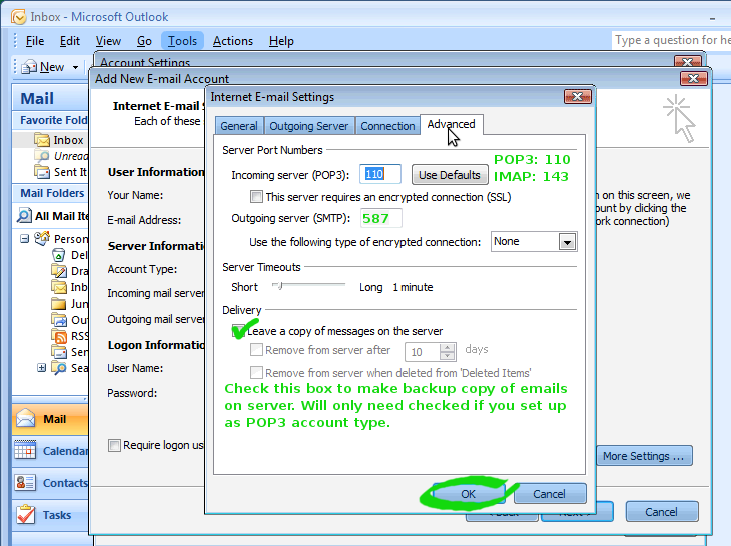The width and height of the screenshot is (731, 546).
Task: Open the Sent Items folder icon in tree
Action: point(59,352)
